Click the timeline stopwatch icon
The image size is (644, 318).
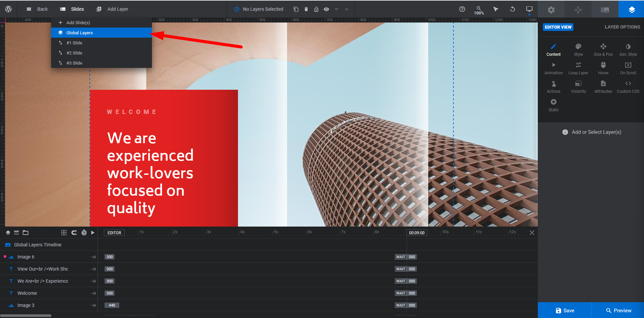coord(84,233)
